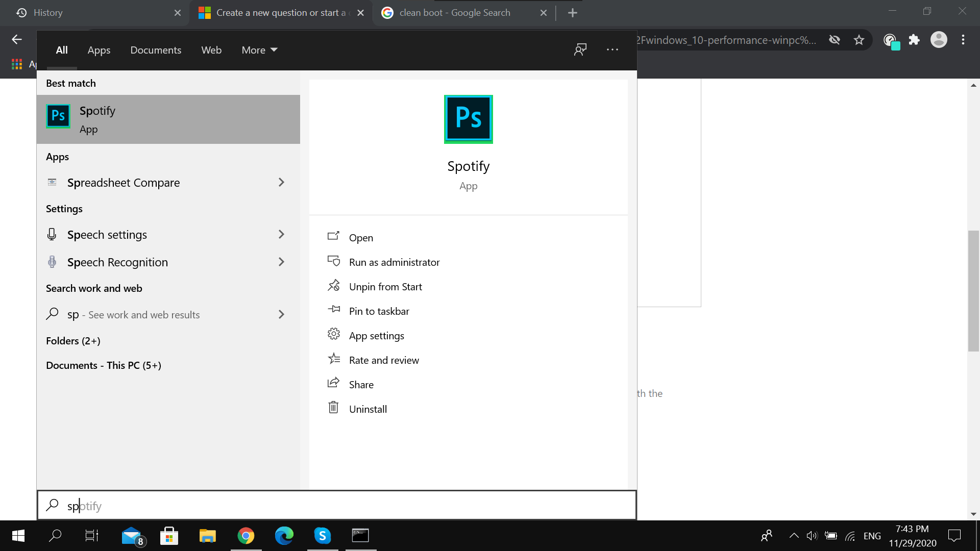Click the taskbar search magnifier icon
Viewport: 980px width, 551px height.
55,536
